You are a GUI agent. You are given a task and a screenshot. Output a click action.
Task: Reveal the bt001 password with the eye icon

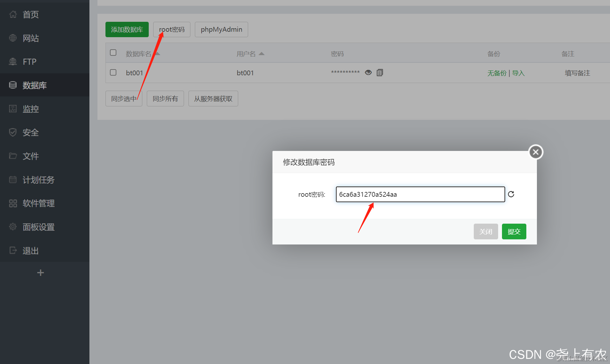(368, 72)
